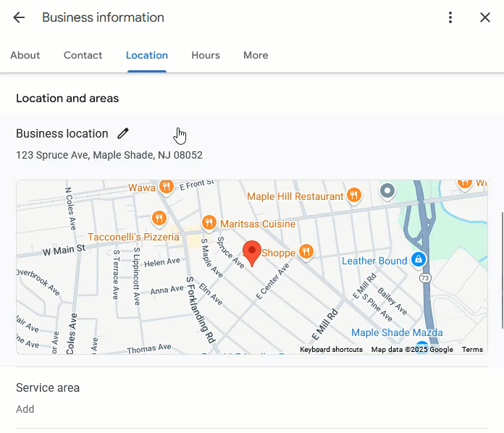Click Maple Hill Restaurant marker icon

point(354,195)
